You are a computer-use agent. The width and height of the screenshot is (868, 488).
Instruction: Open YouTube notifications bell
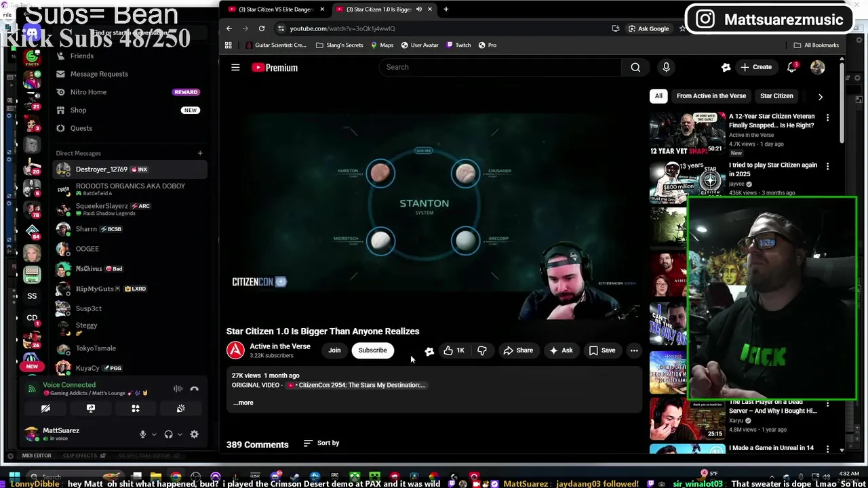point(792,67)
